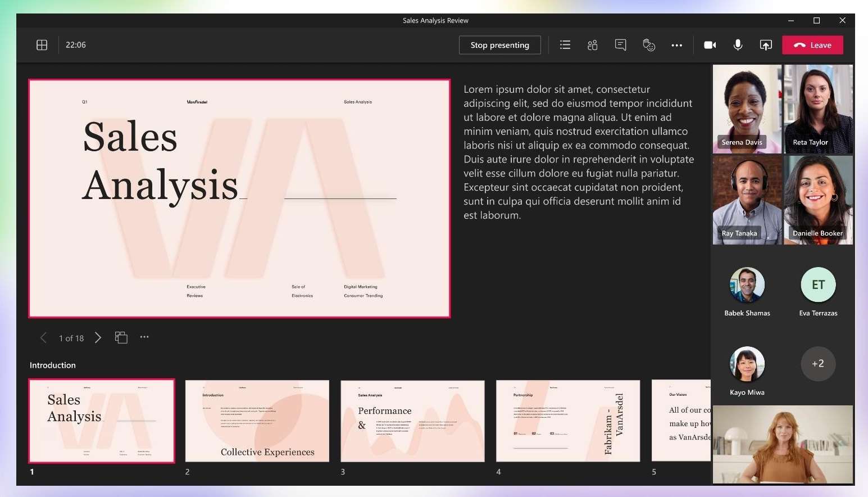Click Babek Shamas avatar
868x497 pixels.
coord(747,284)
